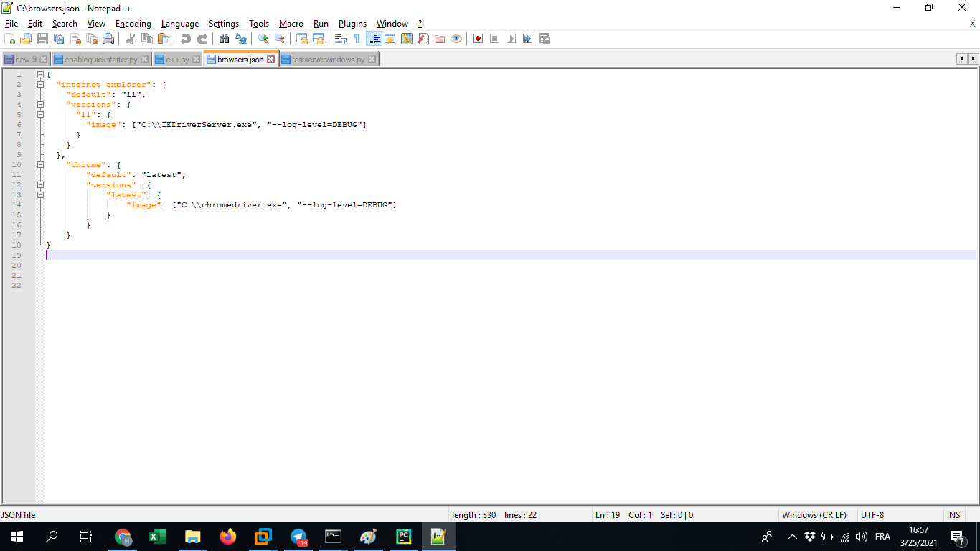Toggle the indent guide toolbar button
The height and width of the screenshot is (551, 980).
(374, 39)
